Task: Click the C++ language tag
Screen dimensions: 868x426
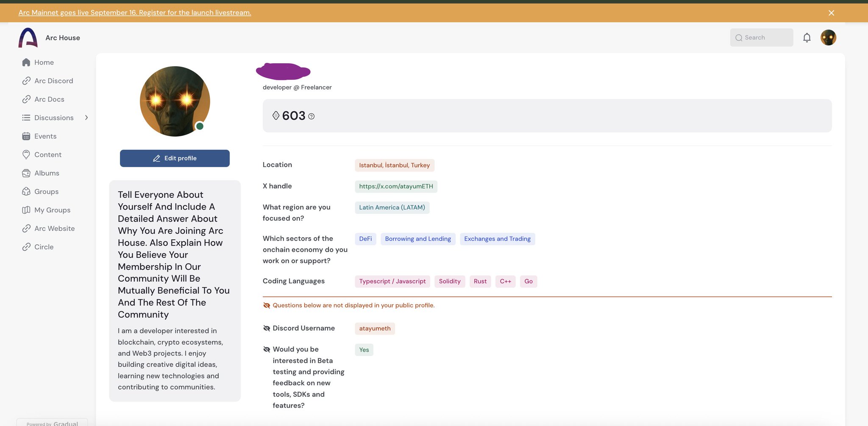Action: tap(506, 281)
